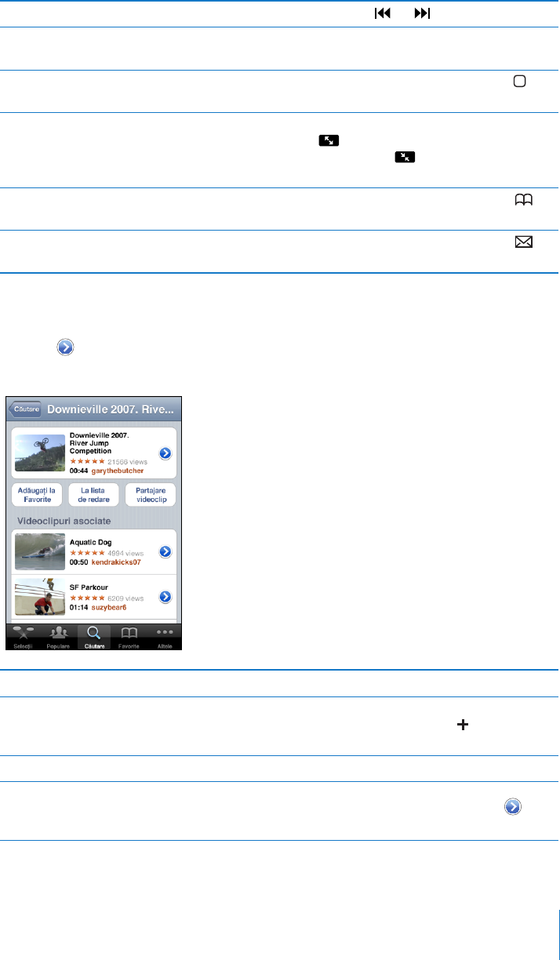Click the blue chevron icon in the bottom table row

tap(514, 805)
